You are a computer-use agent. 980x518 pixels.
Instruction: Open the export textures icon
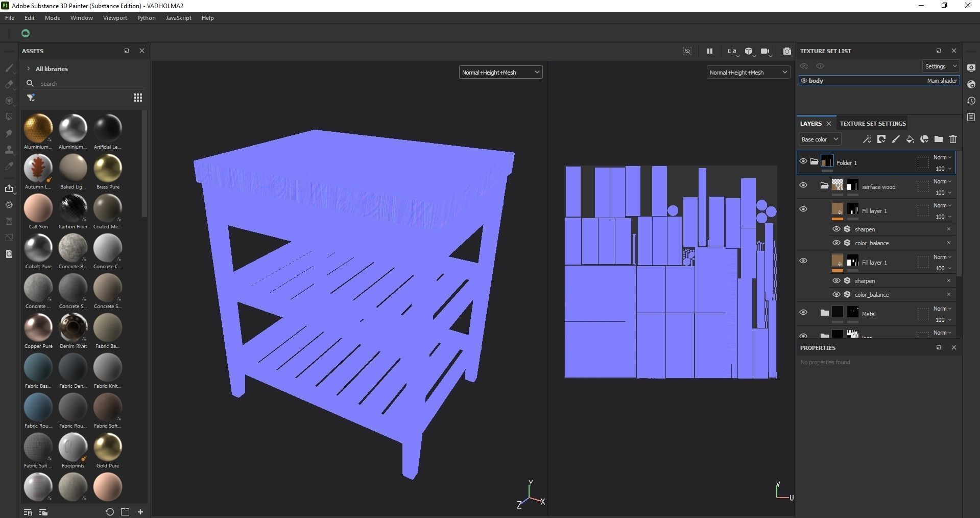point(9,189)
